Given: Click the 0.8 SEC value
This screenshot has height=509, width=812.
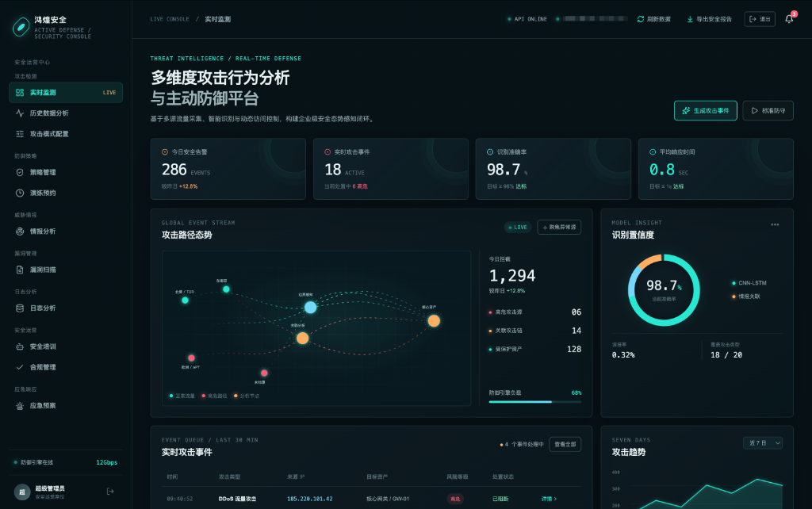Looking at the screenshot, I should tap(669, 170).
